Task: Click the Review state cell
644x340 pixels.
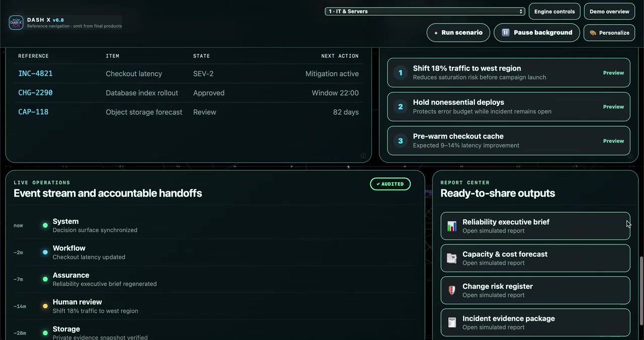Action: pos(205,112)
